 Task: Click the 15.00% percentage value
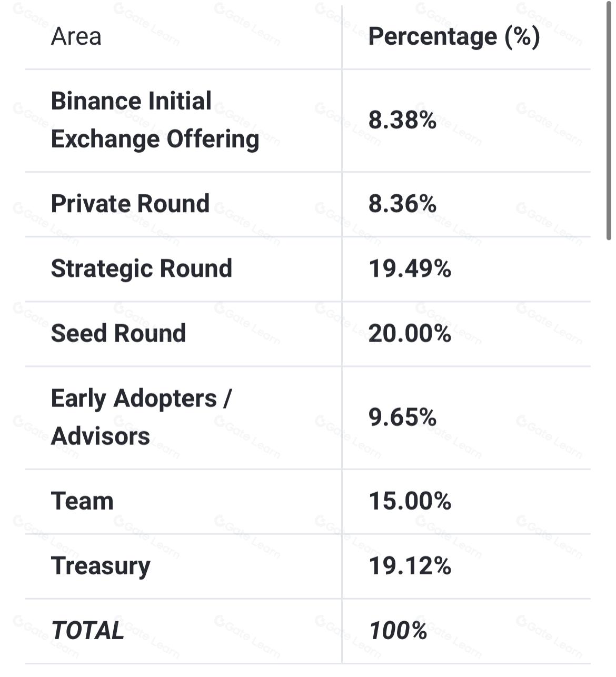coord(410,501)
